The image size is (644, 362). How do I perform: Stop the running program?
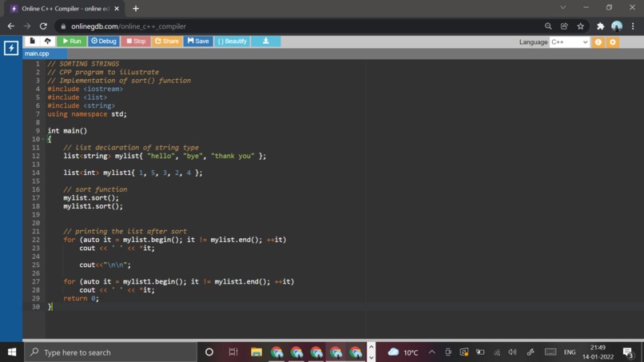click(136, 41)
